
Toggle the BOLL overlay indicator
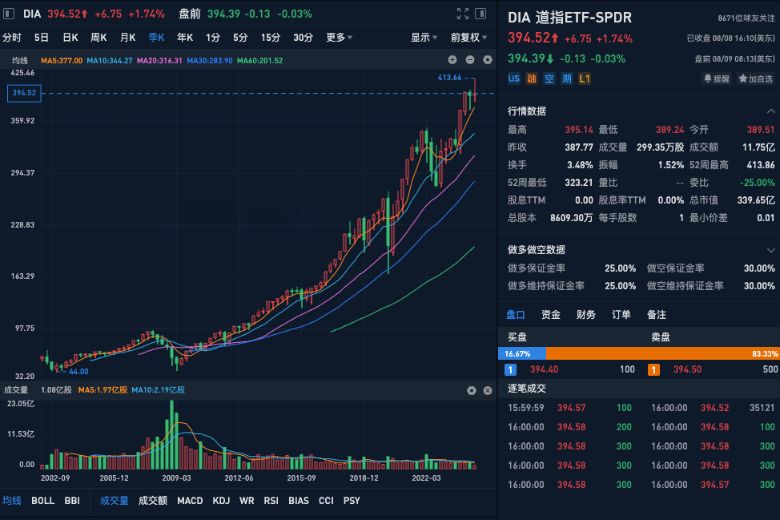pos(43,501)
